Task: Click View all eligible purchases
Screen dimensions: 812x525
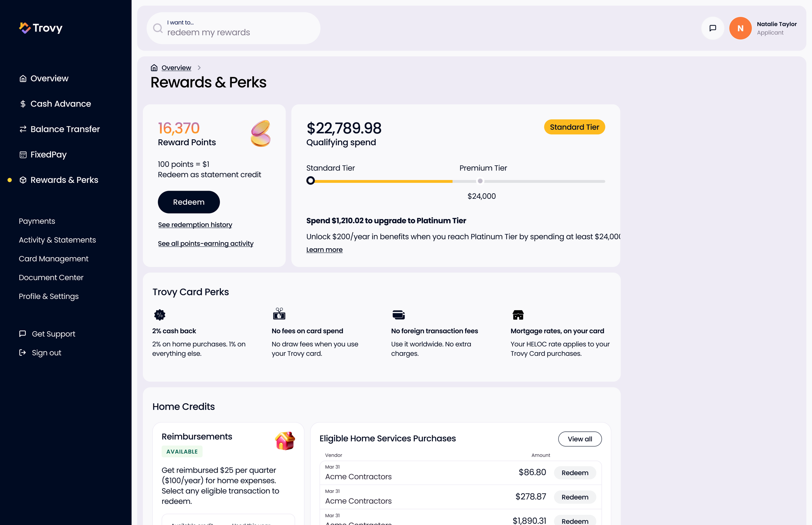Action: pyautogui.click(x=580, y=439)
